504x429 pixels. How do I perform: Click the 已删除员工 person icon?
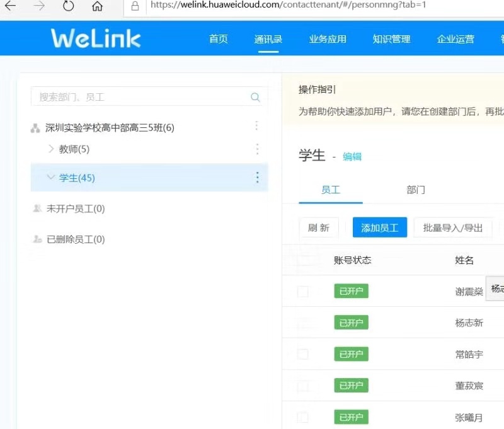coord(37,239)
